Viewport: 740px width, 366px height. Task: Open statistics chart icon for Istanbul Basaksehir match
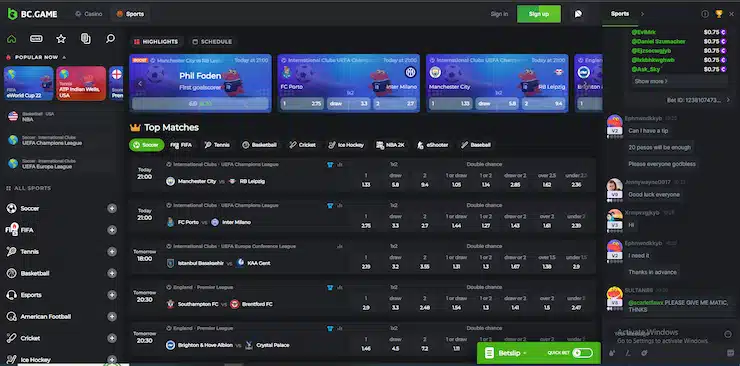coord(339,246)
